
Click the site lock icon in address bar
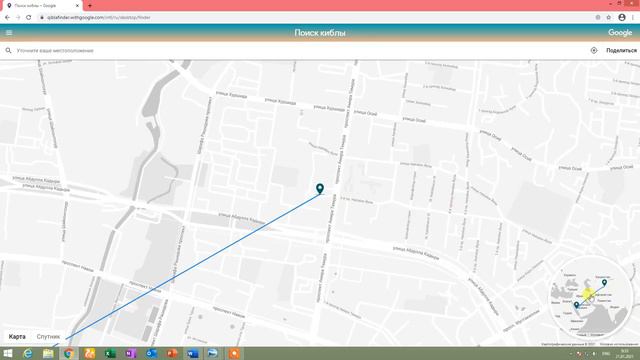[42, 18]
